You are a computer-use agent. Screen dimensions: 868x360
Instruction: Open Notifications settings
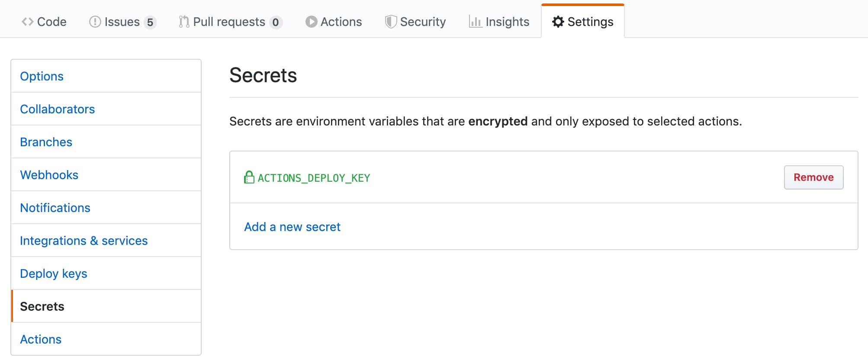click(55, 208)
